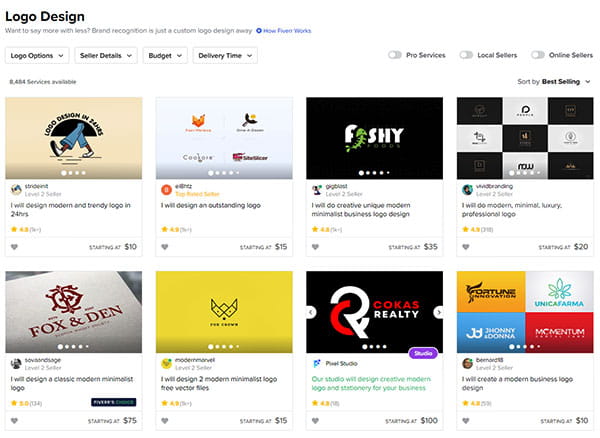Open Fishy Foods logo thumbnail

[375, 138]
